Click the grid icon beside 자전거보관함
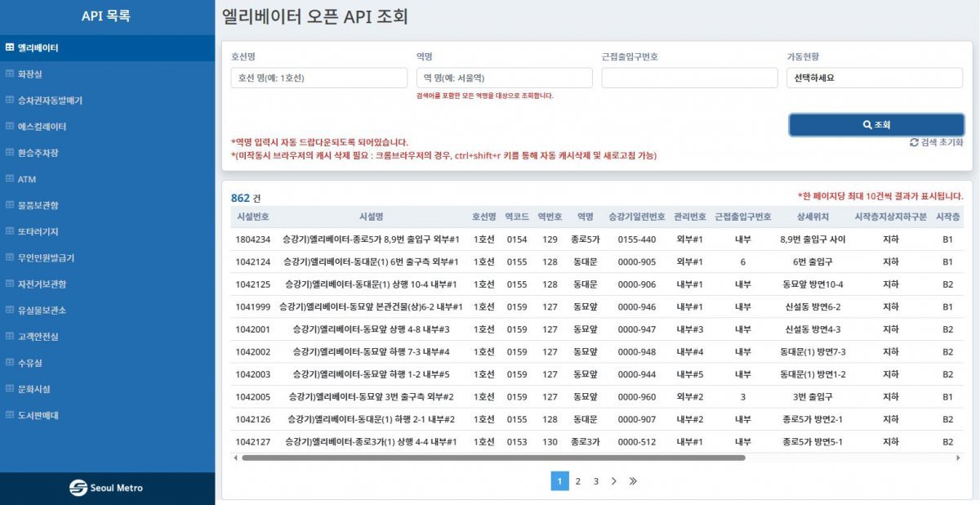This screenshot has height=505, width=980. point(10,284)
